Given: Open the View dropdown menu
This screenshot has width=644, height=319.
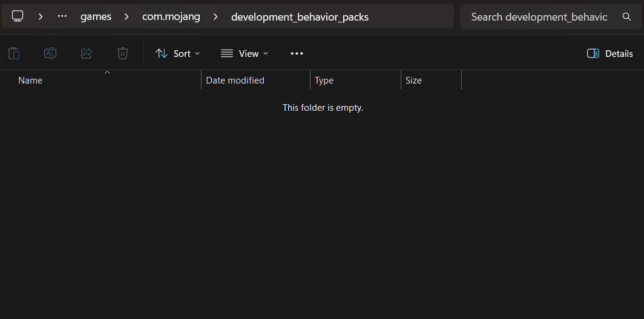Looking at the screenshot, I should pos(245,53).
